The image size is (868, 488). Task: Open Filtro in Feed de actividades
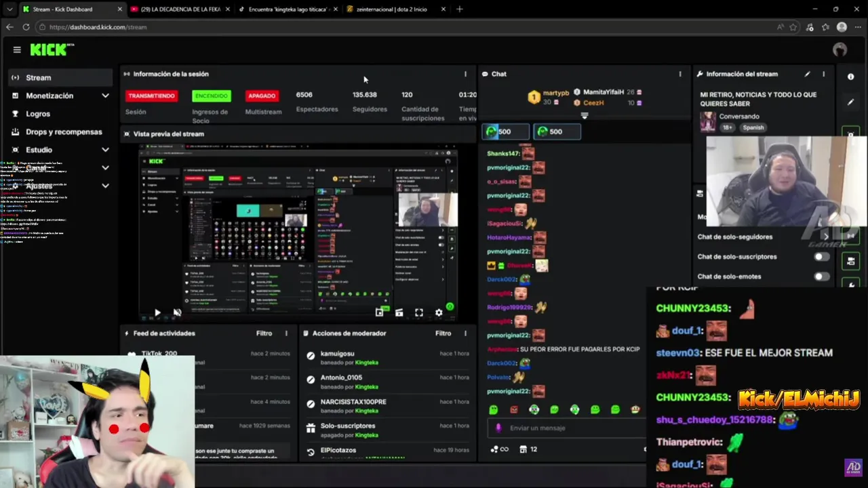(264, 333)
